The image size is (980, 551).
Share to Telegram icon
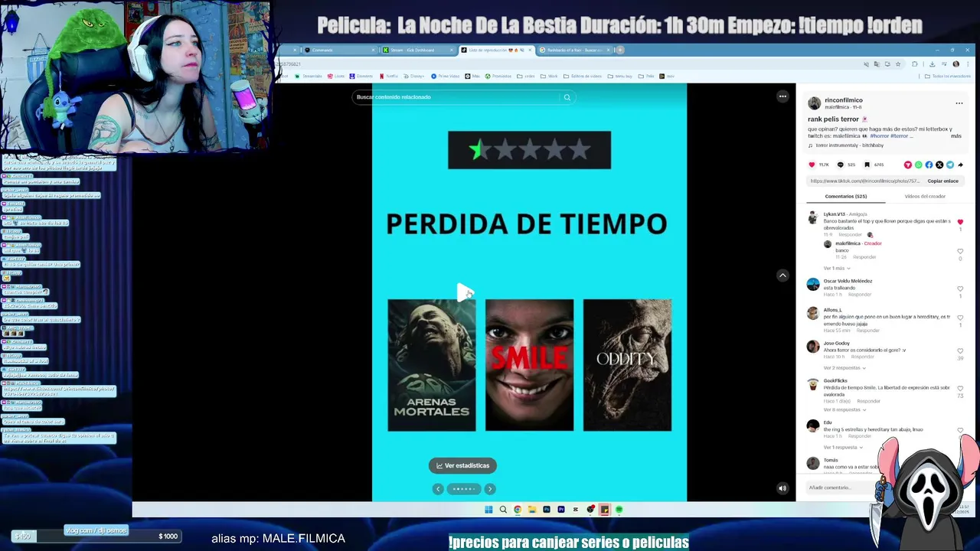950,165
